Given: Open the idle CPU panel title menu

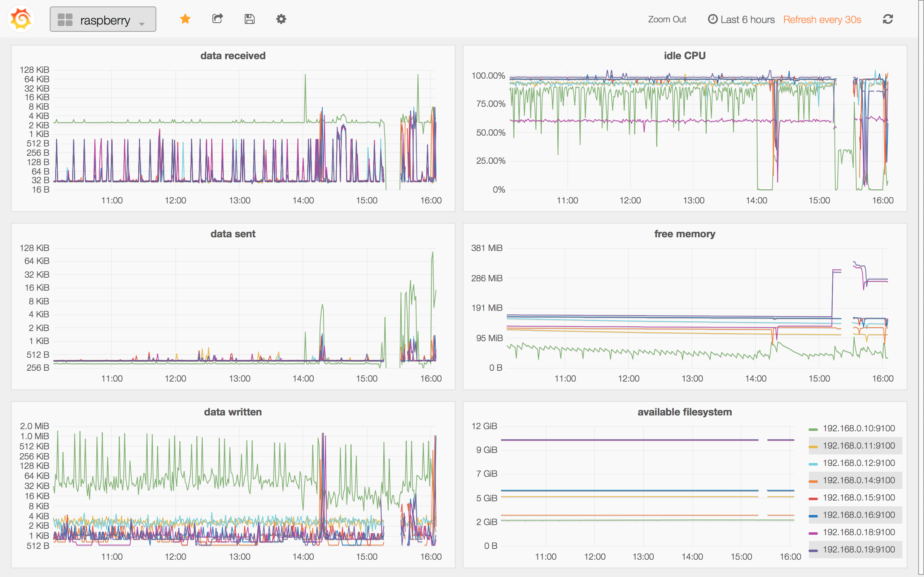Looking at the screenshot, I should pos(684,56).
